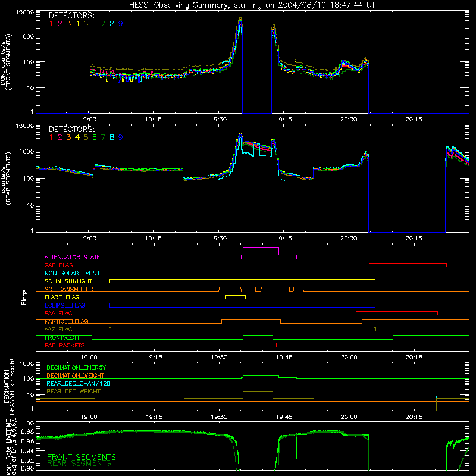This screenshot has height=476, width=476.
Task: Click the FLARE_FLAG label
Action: point(62,297)
